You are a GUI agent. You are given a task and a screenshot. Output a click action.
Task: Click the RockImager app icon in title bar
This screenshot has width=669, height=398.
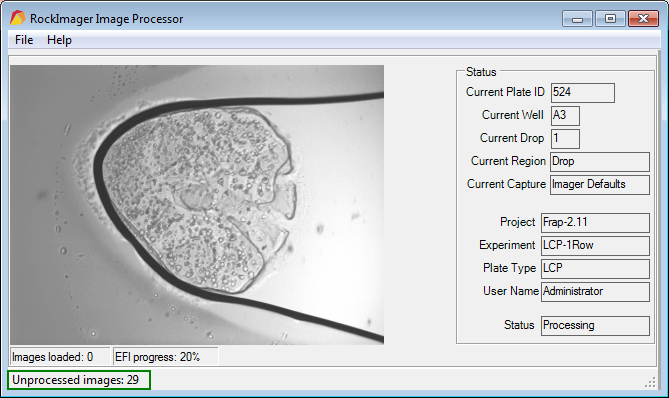click(x=17, y=18)
